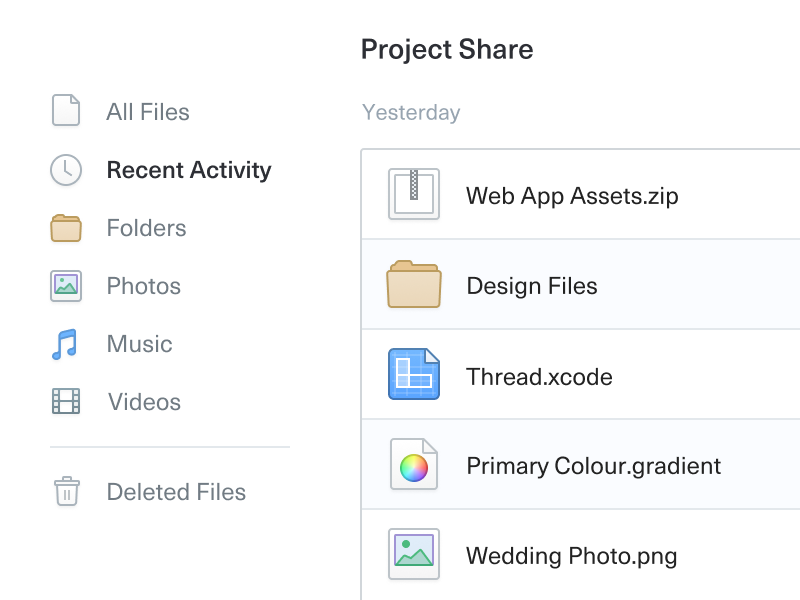Click the colour wheel gradient file icon

point(414,465)
